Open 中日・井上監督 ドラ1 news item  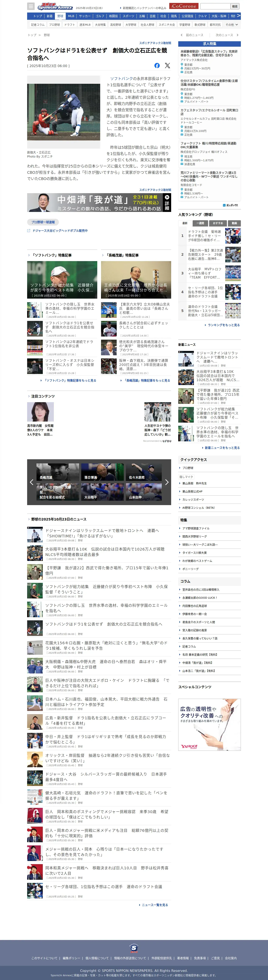click(x=99, y=741)
